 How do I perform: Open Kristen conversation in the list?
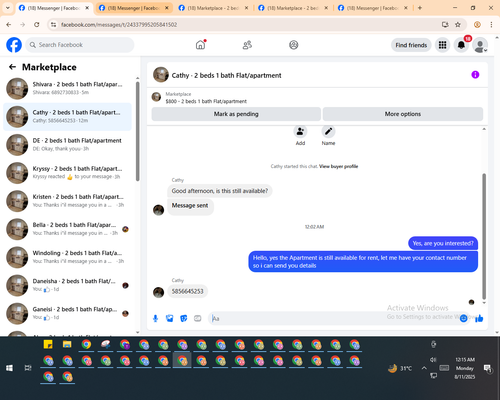click(x=67, y=201)
